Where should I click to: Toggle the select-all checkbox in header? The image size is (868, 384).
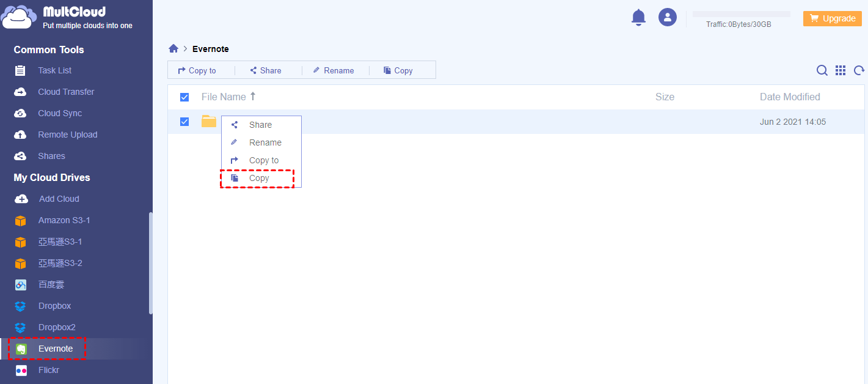(x=184, y=97)
